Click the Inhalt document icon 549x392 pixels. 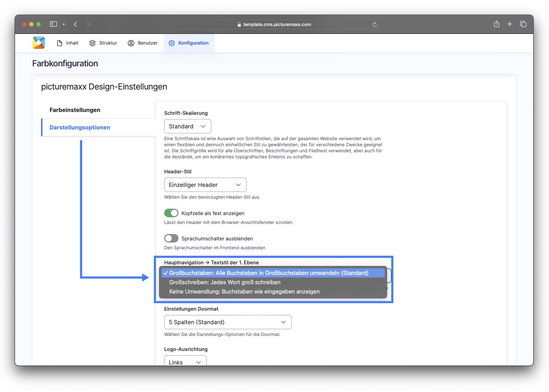[60, 43]
